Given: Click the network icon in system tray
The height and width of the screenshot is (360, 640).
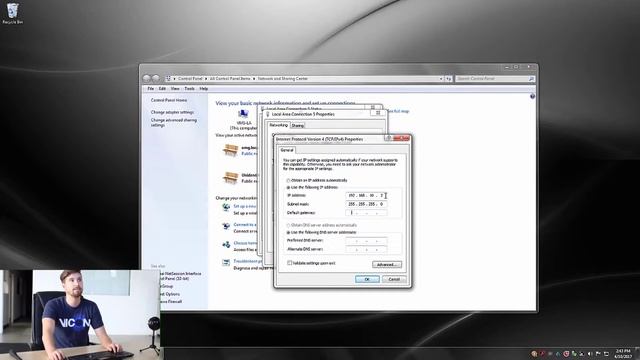Looking at the screenshot, I should pyautogui.click(x=606, y=353).
